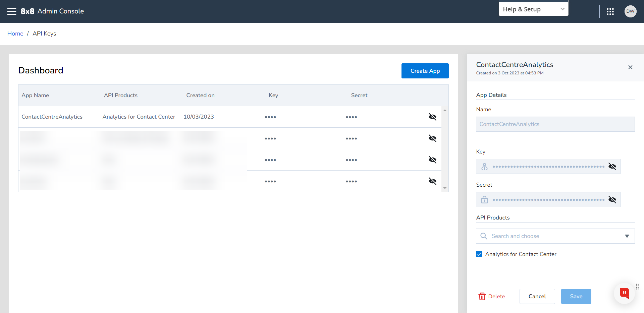This screenshot has height=313, width=644.
Task: Click table scrollbar up arrow
Action: [445, 110]
